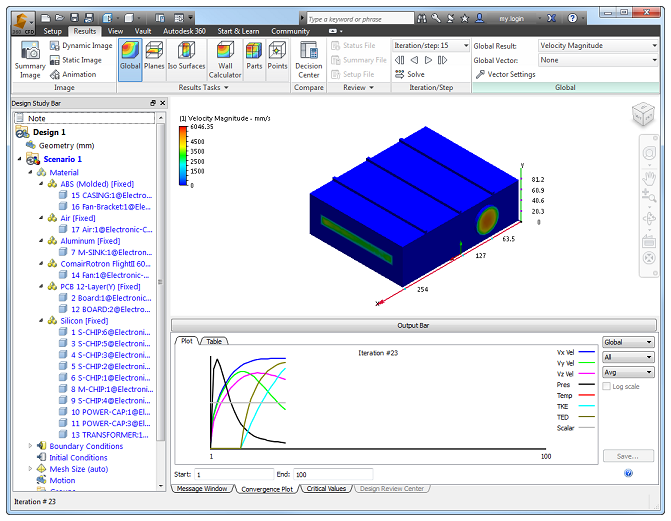Select the Initial Conditions tree item

click(72, 457)
